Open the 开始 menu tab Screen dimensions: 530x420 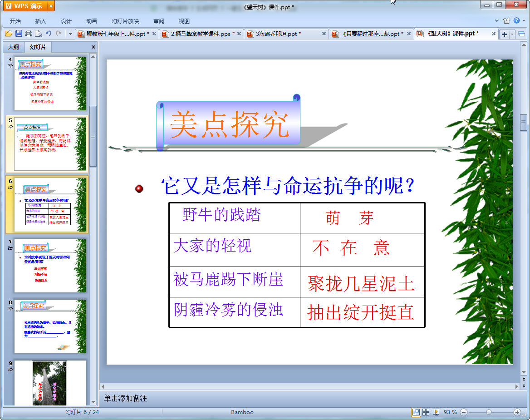click(x=15, y=21)
